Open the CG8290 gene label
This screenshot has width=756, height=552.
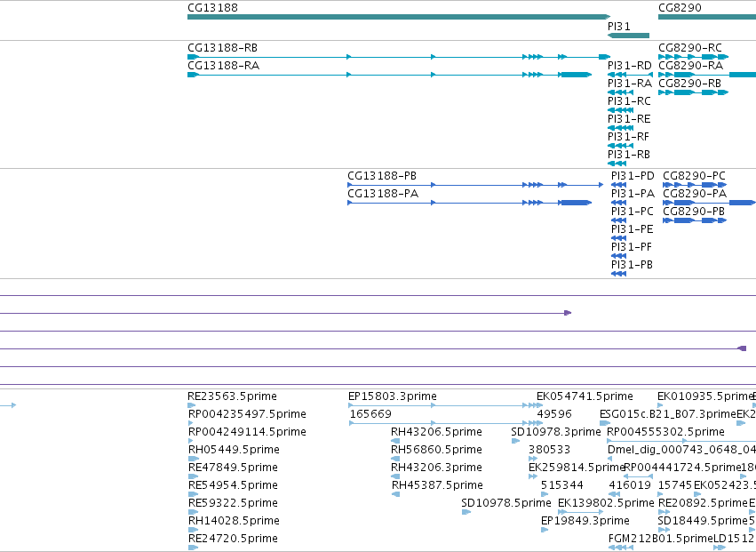[680, 8]
